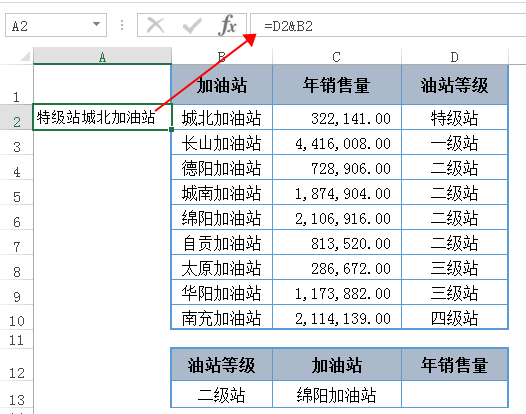Viewport: 526px width, 414px height.
Task: Select sales value 1,874,904.00
Action: point(337,193)
